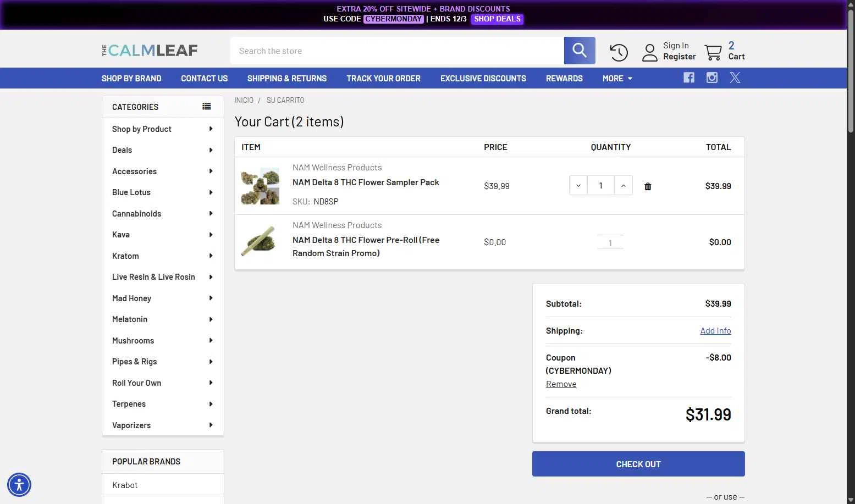Click the search store field
Screen dimensions: 855x504
click(397, 51)
